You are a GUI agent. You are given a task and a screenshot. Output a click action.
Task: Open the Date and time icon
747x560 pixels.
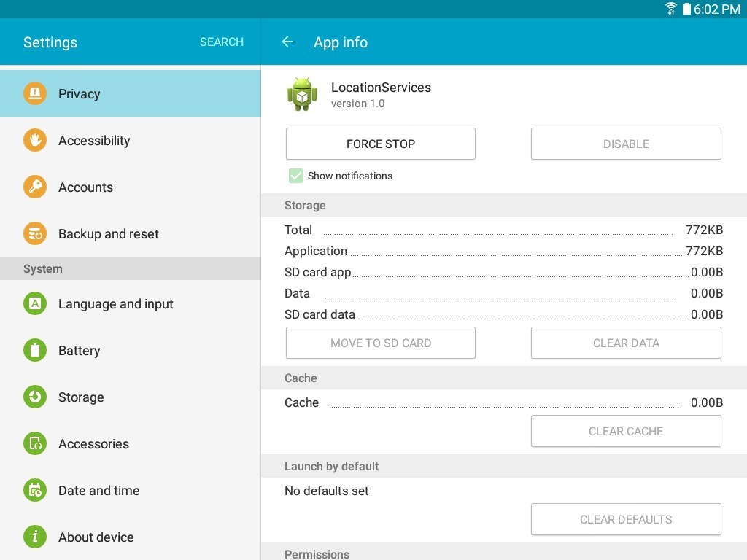click(35, 490)
